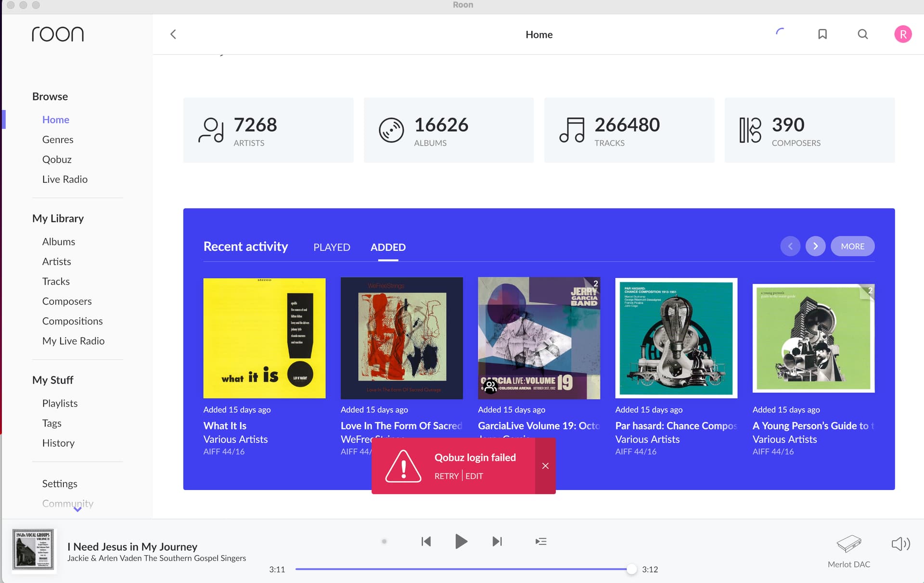
Task: Select the Merlot DAC audio zone icon
Action: 848,544
